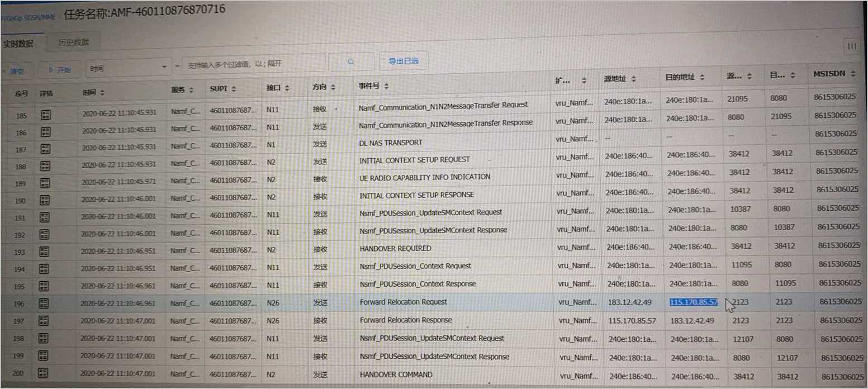Select the 实时数据 tab
868x389 pixels.
(18, 44)
